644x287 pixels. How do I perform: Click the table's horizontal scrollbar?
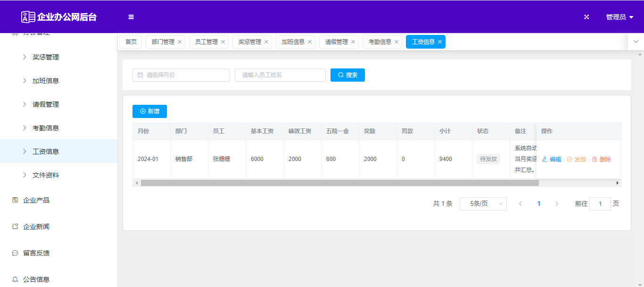pos(339,183)
